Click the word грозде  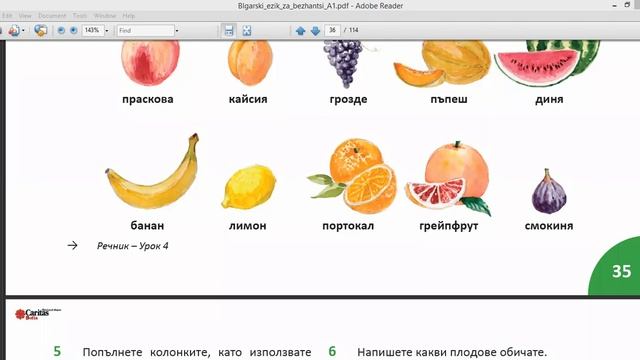pos(349,99)
